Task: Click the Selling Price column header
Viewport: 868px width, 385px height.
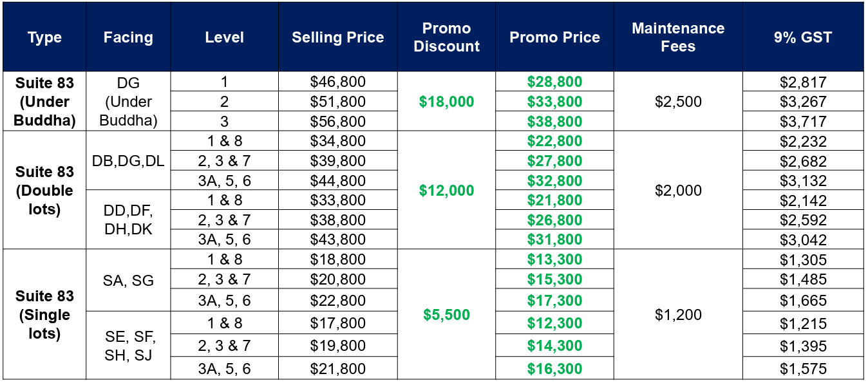Action: point(337,37)
